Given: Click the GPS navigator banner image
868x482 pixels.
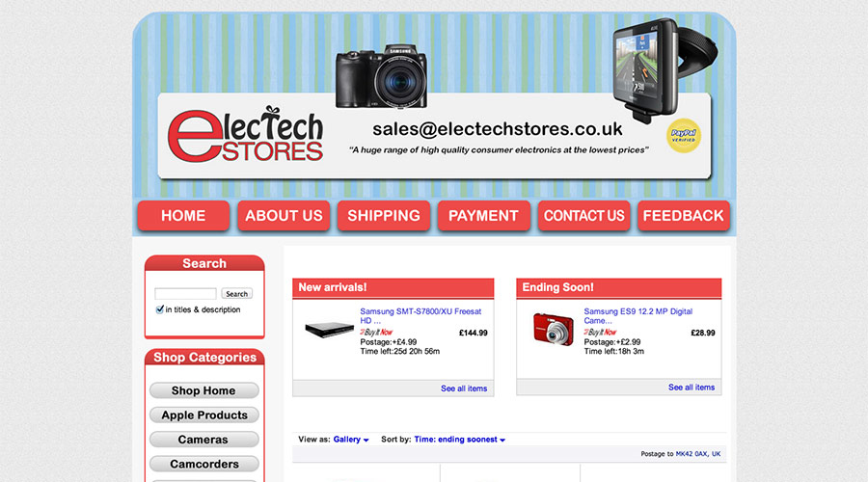Looking at the screenshot, I should (664, 69).
